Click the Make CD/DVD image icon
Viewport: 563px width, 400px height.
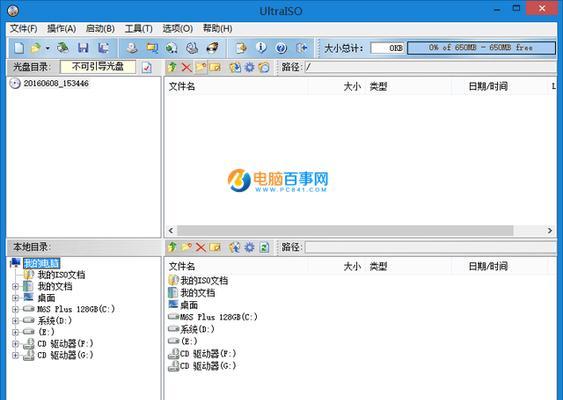pyautogui.click(x=132, y=48)
